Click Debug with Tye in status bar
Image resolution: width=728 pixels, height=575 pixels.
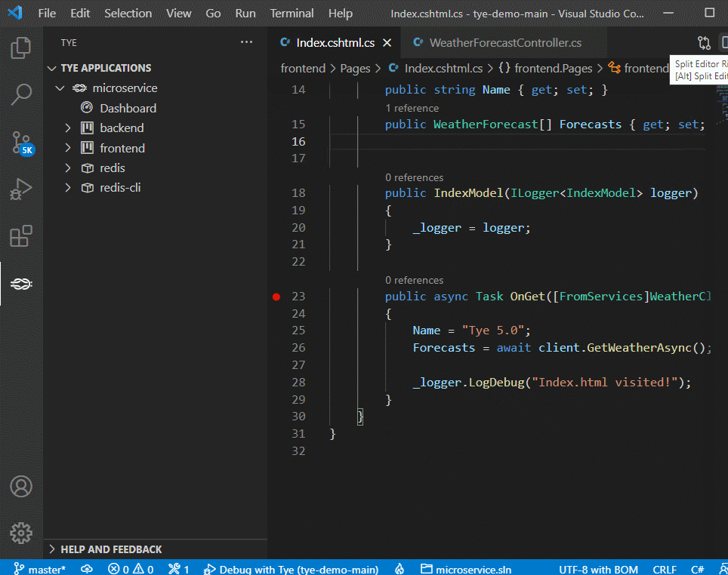pyautogui.click(x=292, y=569)
